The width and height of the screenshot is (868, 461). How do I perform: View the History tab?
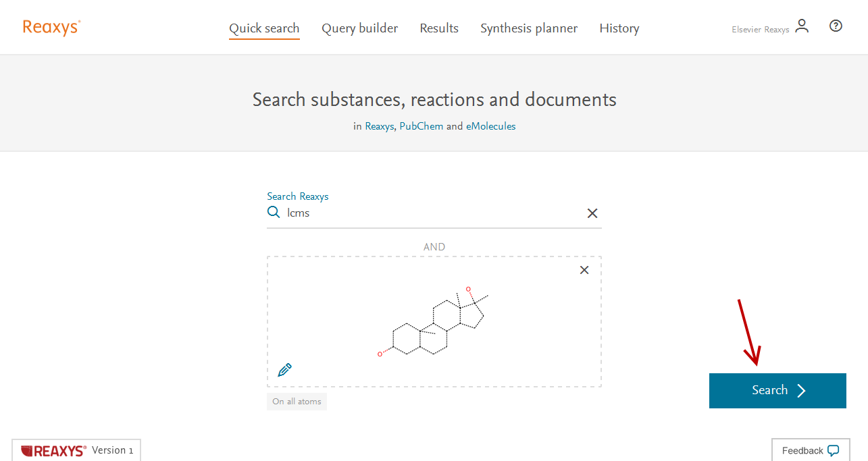619,28
